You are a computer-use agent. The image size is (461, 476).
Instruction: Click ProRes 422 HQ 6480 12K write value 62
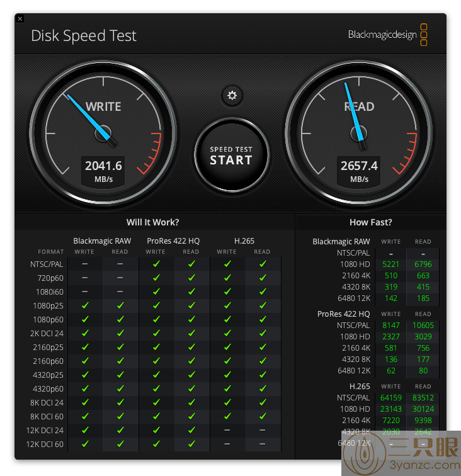(391, 371)
